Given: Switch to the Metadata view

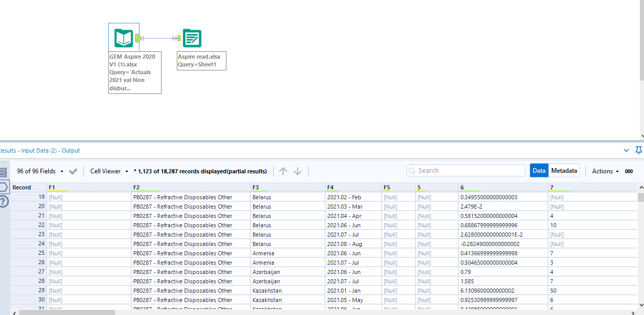Looking at the screenshot, I should click(x=564, y=171).
